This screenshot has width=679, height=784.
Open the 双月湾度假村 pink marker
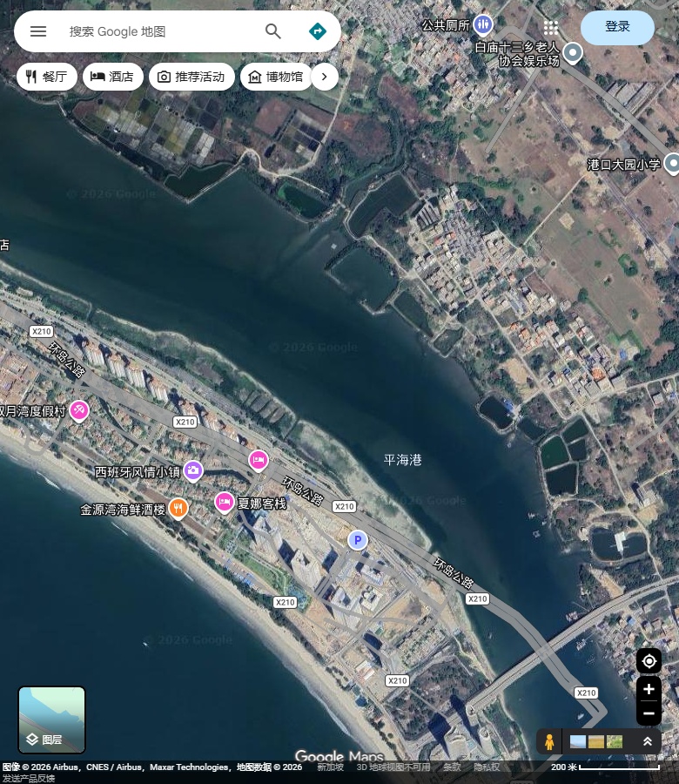tap(79, 411)
